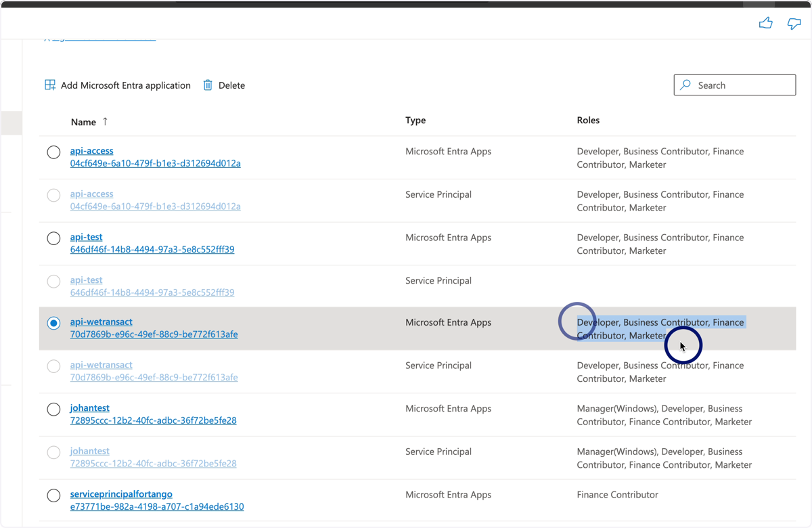Screen dimensions: 812x528
Task: Select radio for johantest Service Principal row
Action: coord(53,453)
